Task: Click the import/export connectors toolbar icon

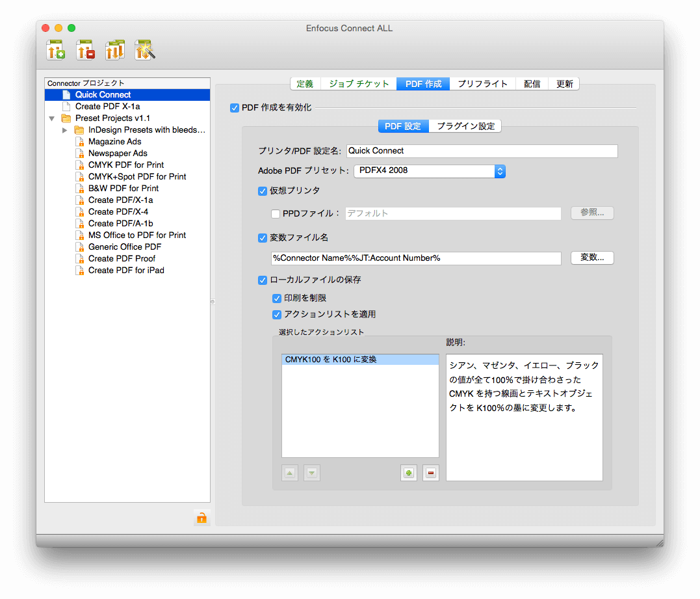Action: pyautogui.click(x=115, y=50)
